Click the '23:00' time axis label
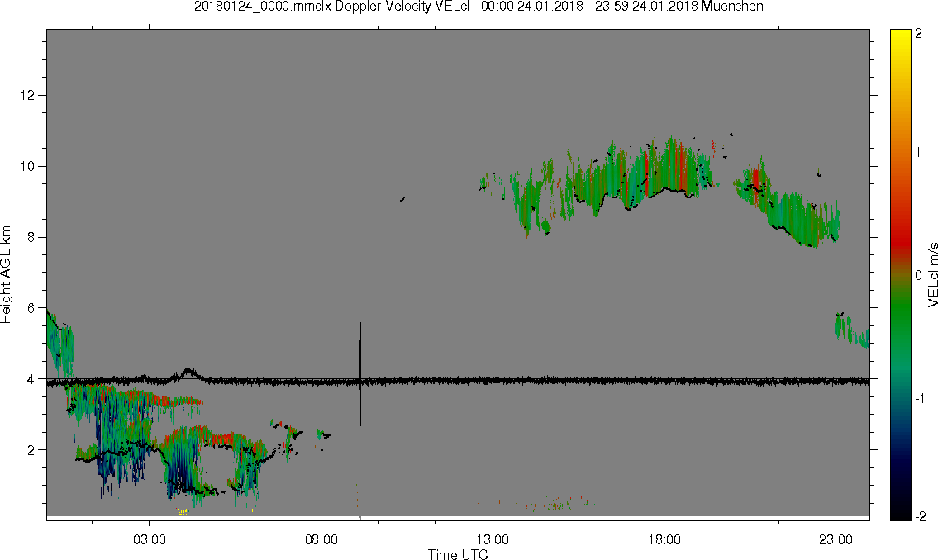 [836, 539]
